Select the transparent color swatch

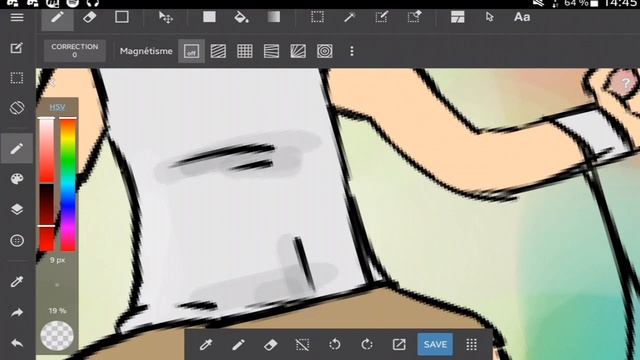tap(57, 336)
